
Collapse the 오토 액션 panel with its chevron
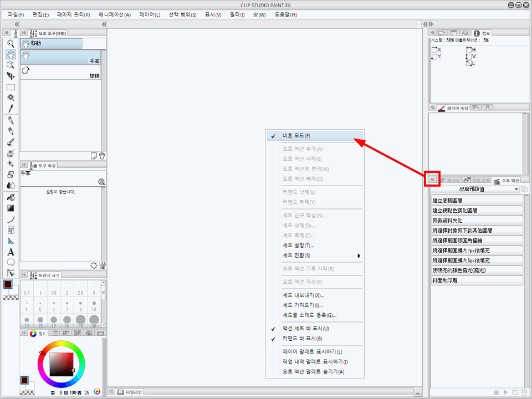(432, 179)
